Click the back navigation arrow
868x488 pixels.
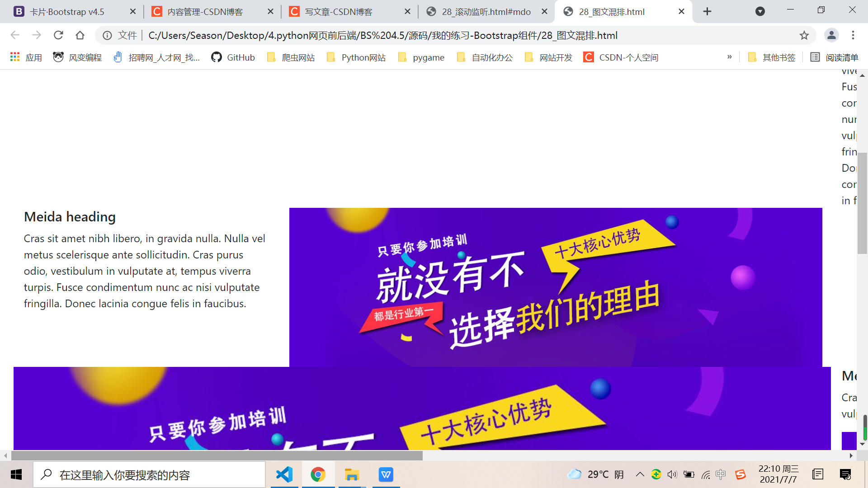pyautogui.click(x=15, y=35)
